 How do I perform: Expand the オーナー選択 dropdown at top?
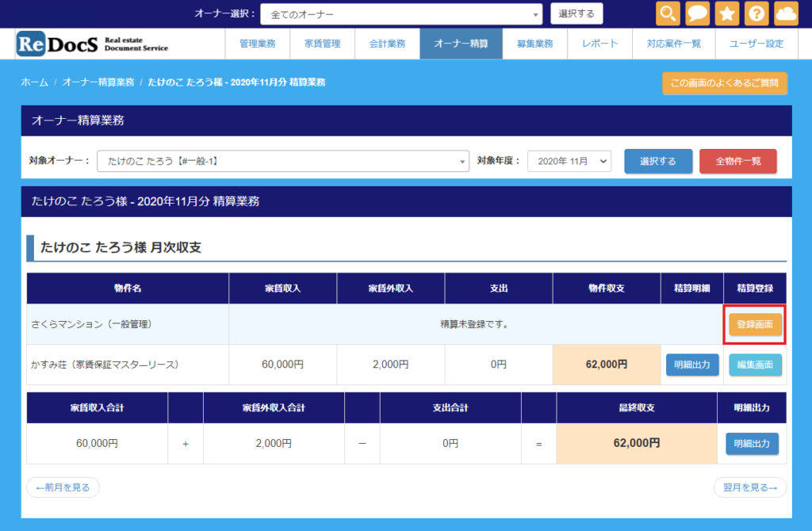[x=400, y=14]
